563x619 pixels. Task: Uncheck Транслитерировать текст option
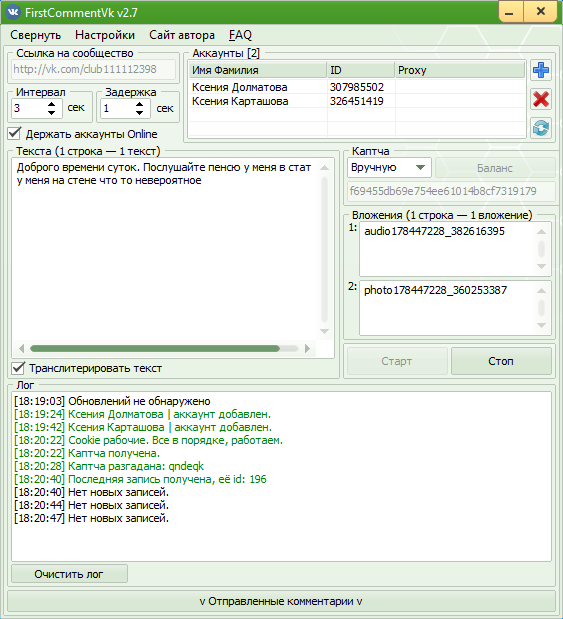coord(18,368)
